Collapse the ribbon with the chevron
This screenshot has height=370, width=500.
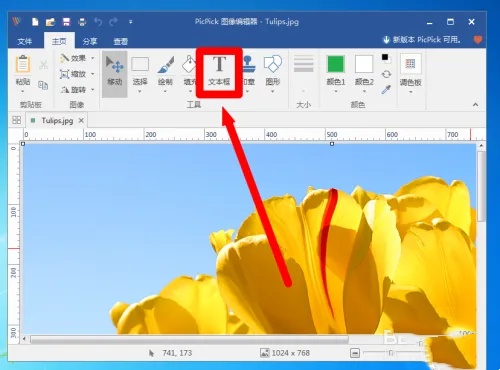coord(475,105)
